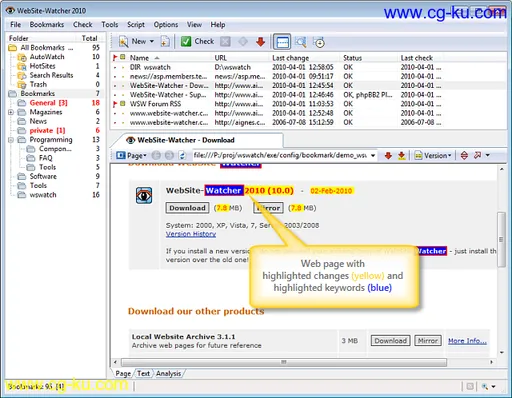Click the grayed stop checking X icon

tap(225, 42)
